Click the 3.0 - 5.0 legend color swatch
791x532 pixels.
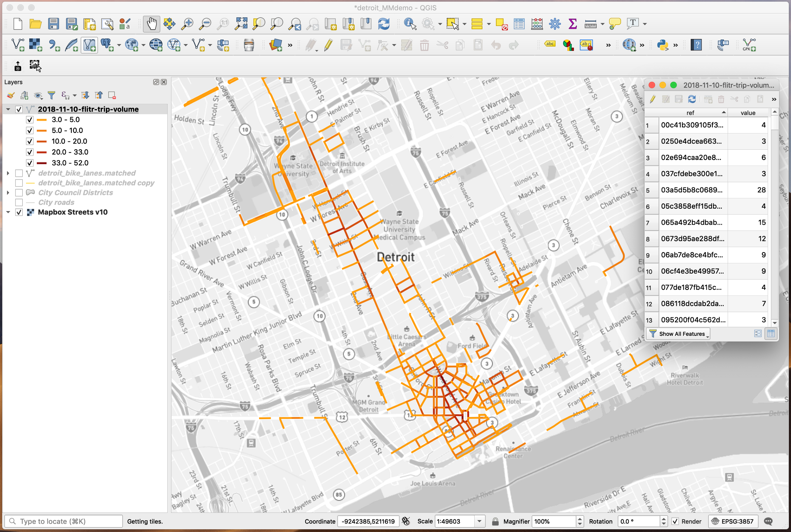[41, 120]
